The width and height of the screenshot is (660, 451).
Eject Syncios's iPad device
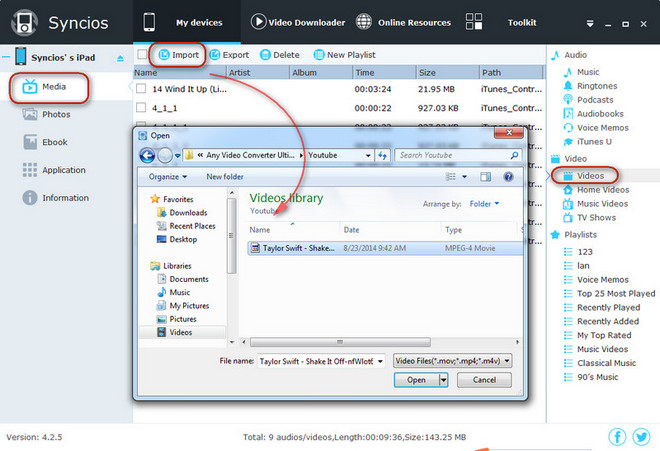(x=120, y=58)
